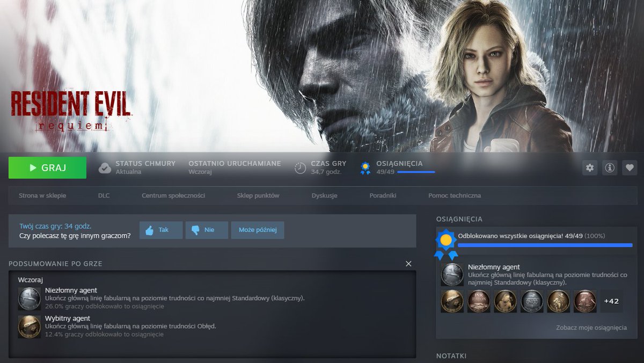
Task: Open Sklep punktów tab
Action: 258,195
